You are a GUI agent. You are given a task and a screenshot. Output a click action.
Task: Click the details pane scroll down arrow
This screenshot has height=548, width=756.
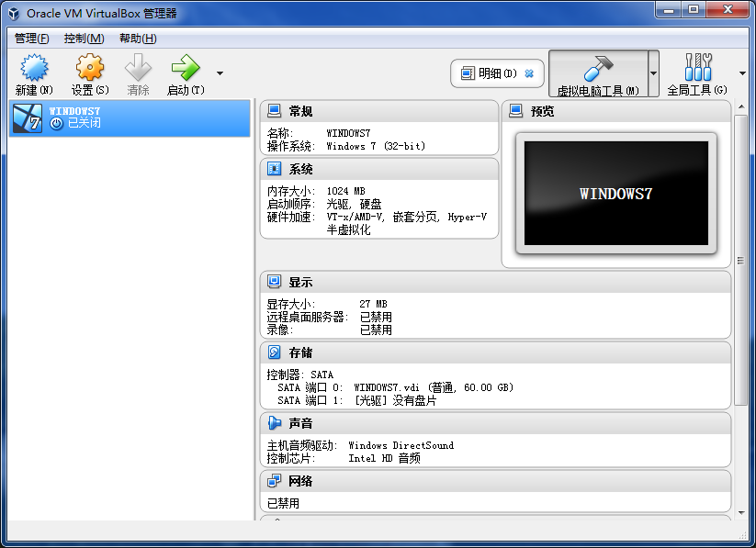pos(741,513)
